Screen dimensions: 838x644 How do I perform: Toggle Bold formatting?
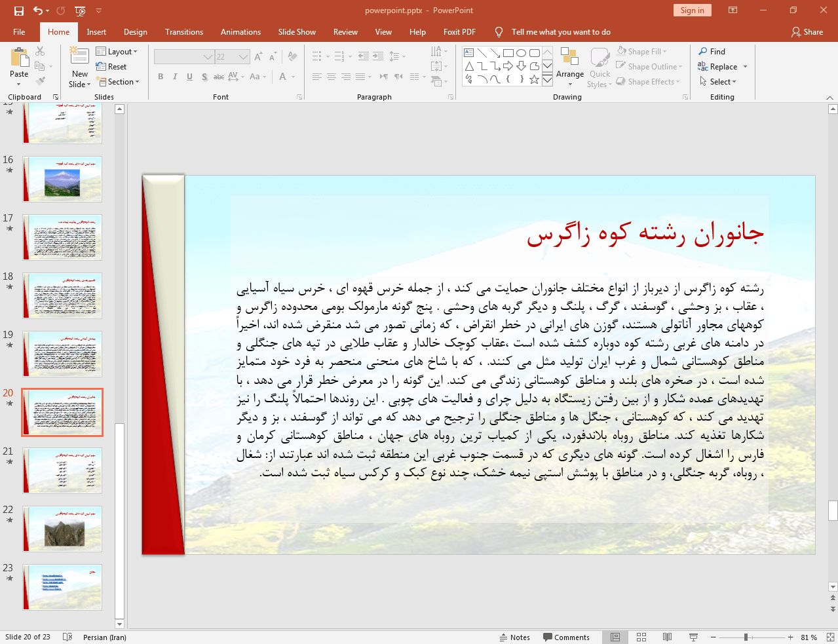161,77
